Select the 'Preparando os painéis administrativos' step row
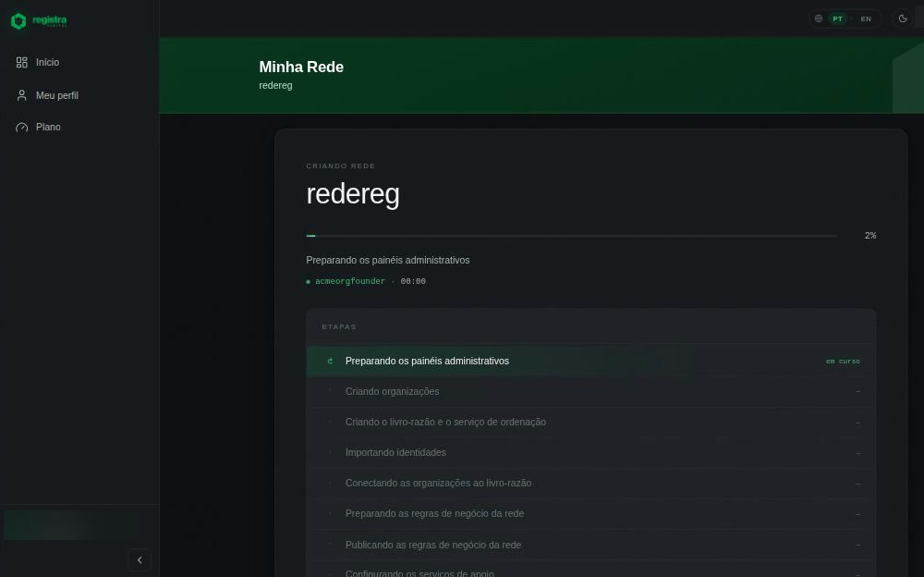The width and height of the screenshot is (924, 577). coord(591,361)
